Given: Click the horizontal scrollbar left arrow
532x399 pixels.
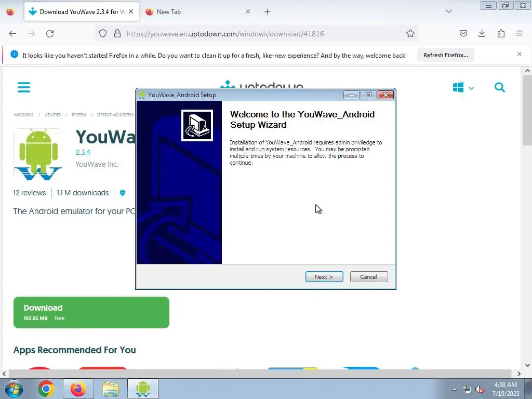Looking at the screenshot, I should [x=4, y=374].
